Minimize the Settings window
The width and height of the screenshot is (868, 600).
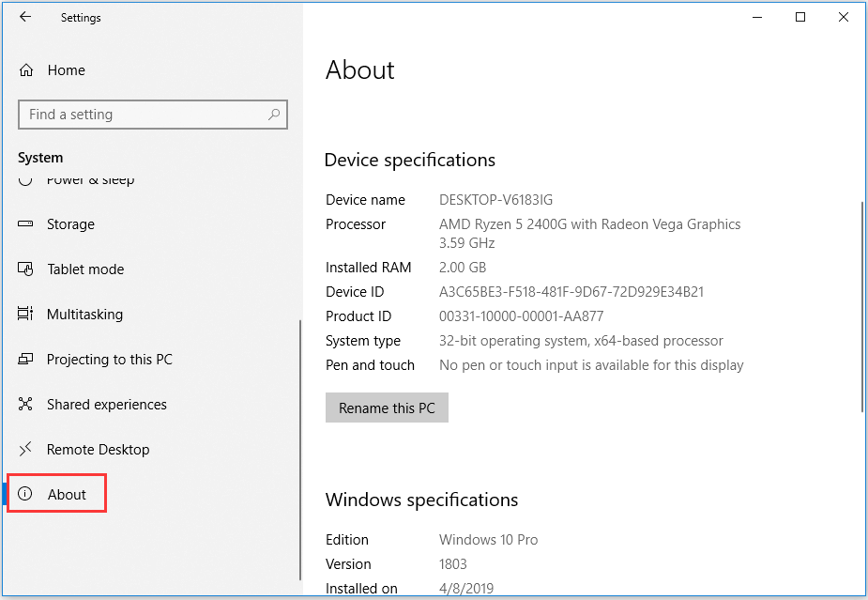coord(756,17)
